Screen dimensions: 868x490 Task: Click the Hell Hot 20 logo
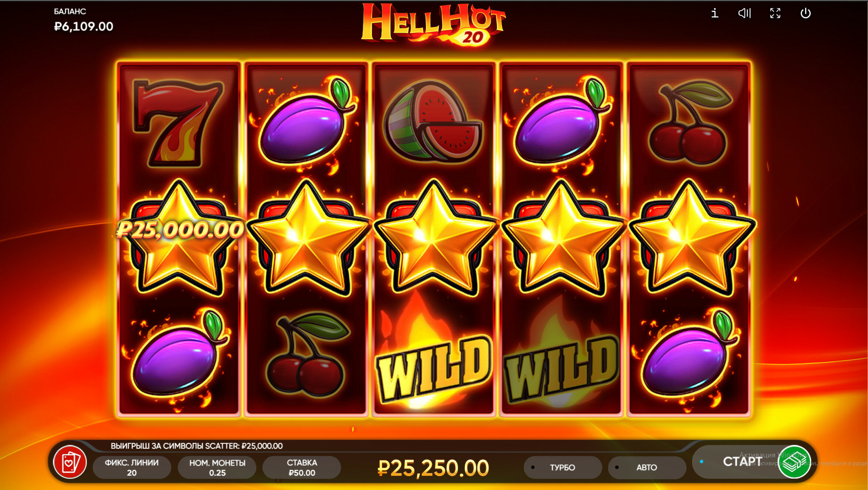coord(433,24)
